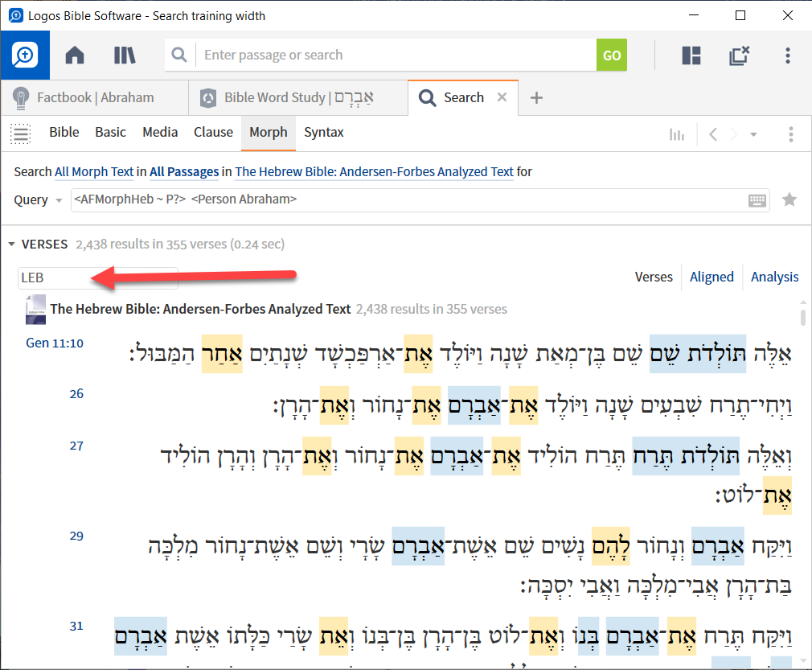Click the passage or search input box
Screen dimensions: 812x670
pyautogui.click(x=396, y=55)
